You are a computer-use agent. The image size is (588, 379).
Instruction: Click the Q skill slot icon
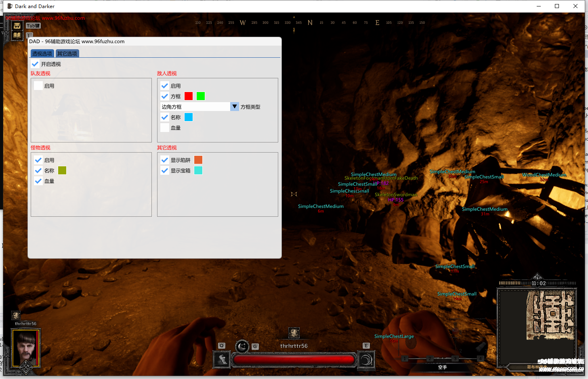click(x=222, y=359)
